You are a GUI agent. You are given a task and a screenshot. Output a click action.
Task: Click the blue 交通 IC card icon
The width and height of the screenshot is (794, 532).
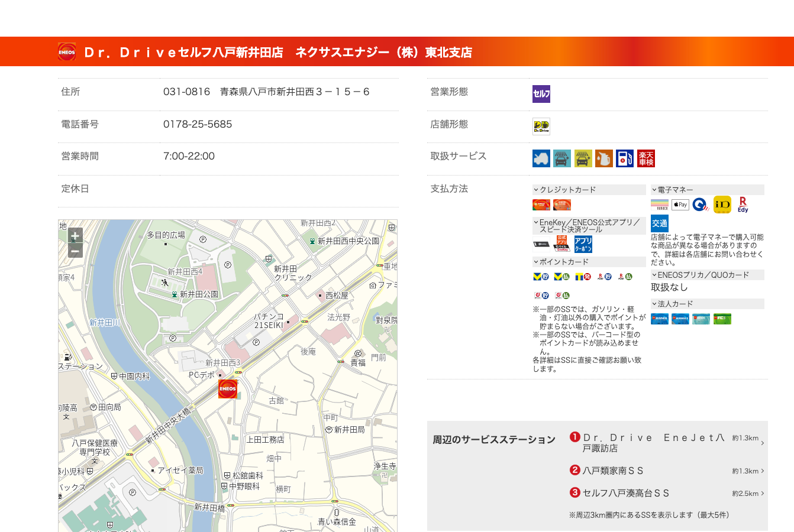(x=660, y=223)
